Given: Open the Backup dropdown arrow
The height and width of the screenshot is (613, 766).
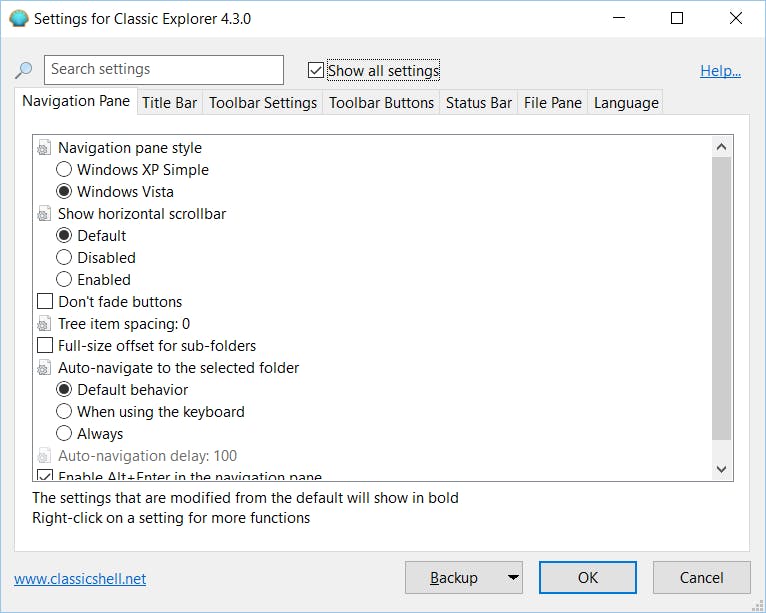Looking at the screenshot, I should coord(511,577).
